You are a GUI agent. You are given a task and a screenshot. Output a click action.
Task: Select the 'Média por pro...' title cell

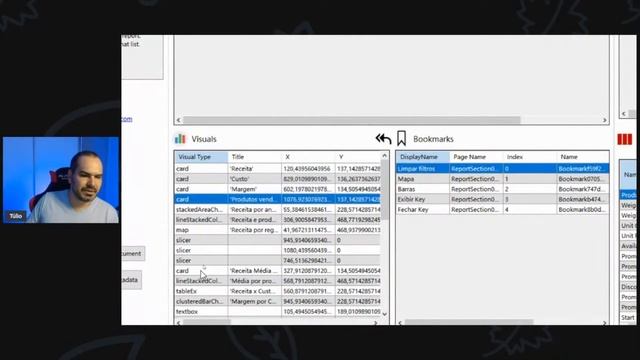[255, 281]
